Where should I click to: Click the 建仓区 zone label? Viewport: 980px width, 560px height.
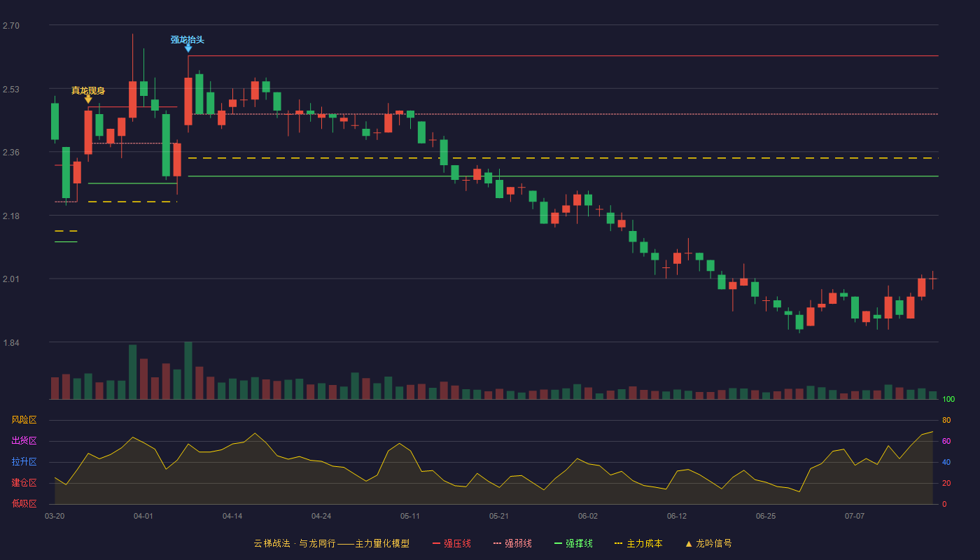click(24, 483)
